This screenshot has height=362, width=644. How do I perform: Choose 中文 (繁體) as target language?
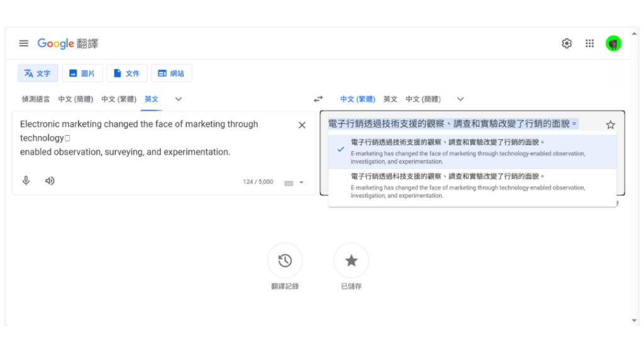click(358, 99)
